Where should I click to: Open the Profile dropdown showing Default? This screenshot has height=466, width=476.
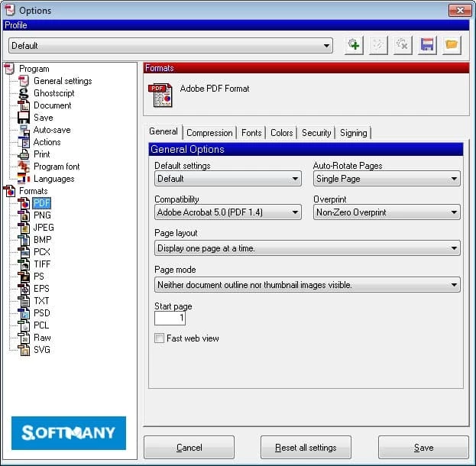tap(170, 46)
